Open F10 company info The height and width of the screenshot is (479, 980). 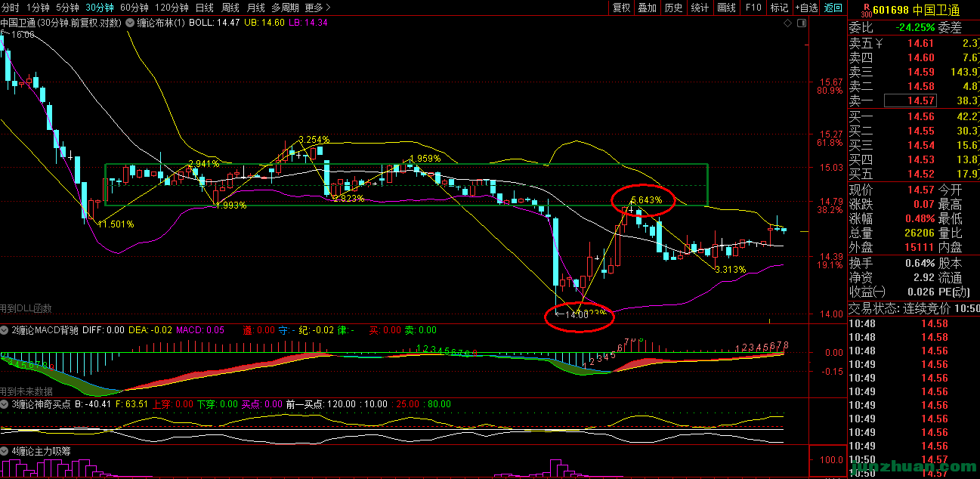[x=753, y=8]
